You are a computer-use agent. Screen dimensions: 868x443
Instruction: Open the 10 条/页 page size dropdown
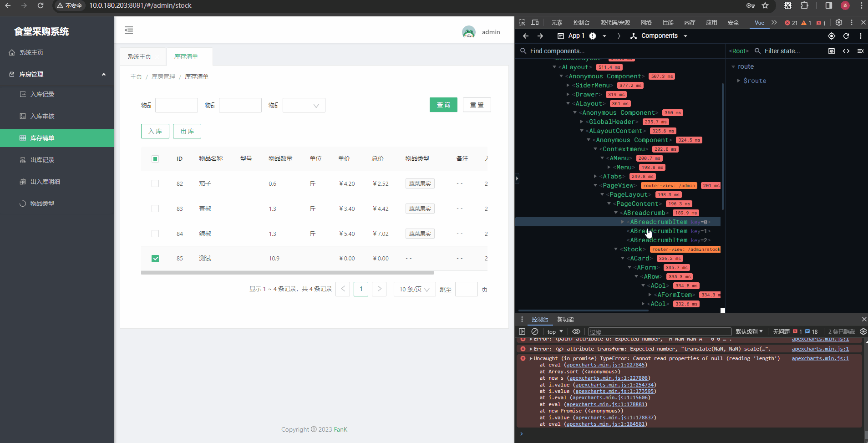[415, 289]
